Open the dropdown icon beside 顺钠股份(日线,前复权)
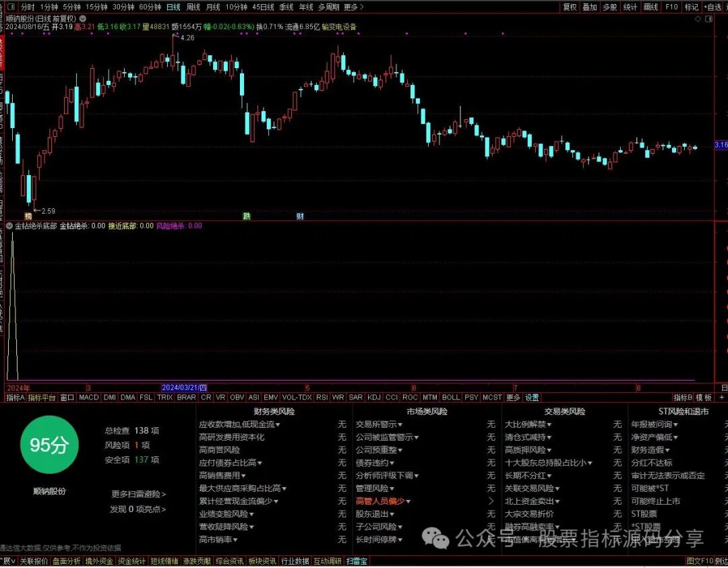 pos(83,19)
